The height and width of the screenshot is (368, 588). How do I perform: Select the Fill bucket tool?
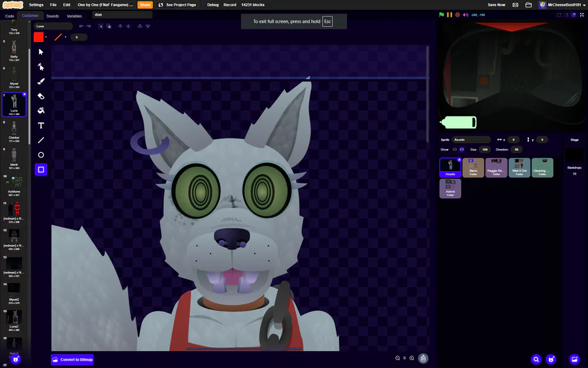[x=41, y=110]
